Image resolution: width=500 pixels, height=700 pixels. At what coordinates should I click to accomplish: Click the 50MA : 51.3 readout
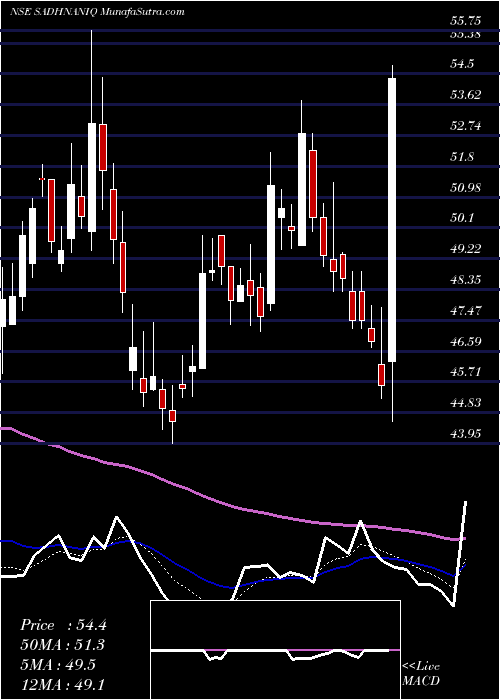(63, 645)
